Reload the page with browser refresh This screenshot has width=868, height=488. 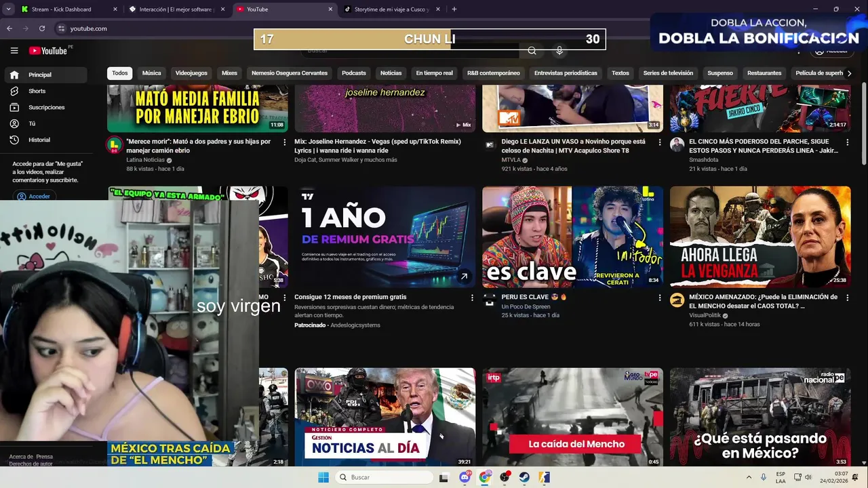coord(42,28)
